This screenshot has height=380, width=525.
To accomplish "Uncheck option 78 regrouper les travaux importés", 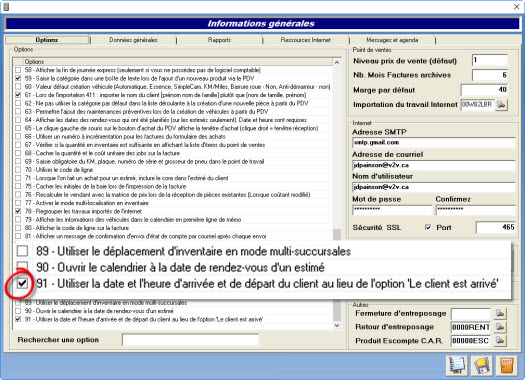I will [18, 211].
